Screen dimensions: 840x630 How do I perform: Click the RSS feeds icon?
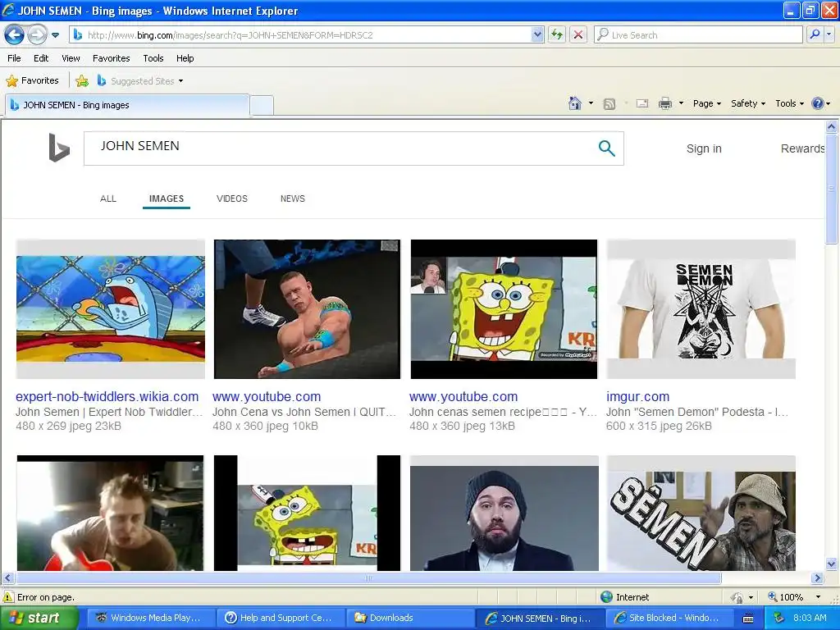(609, 104)
